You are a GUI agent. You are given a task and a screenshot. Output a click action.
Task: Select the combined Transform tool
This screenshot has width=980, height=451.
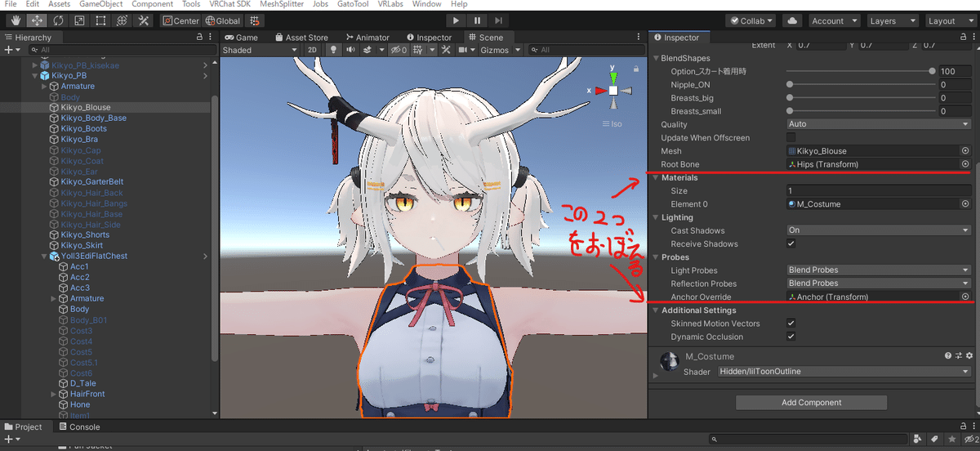click(x=122, y=20)
